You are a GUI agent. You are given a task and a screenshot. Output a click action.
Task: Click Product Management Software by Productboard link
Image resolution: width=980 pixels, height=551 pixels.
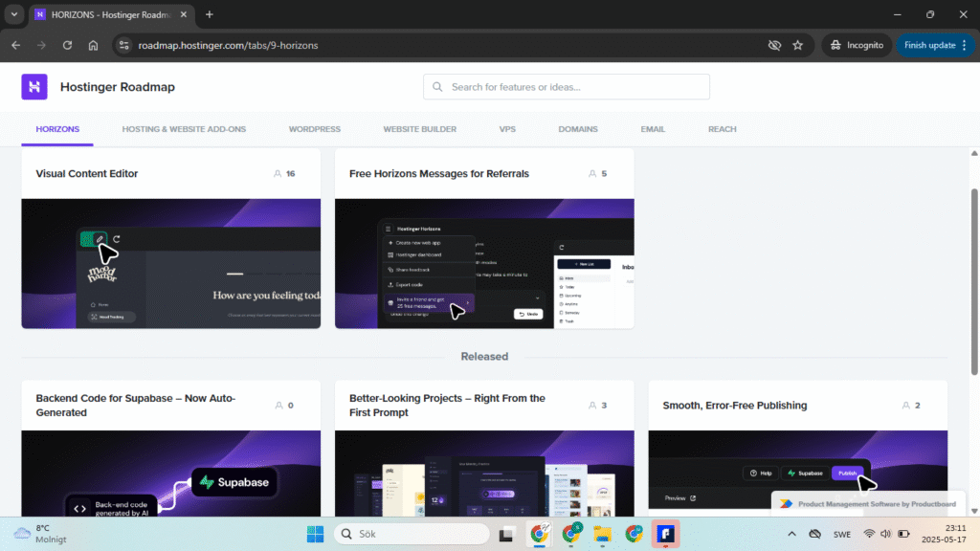[x=877, y=504]
